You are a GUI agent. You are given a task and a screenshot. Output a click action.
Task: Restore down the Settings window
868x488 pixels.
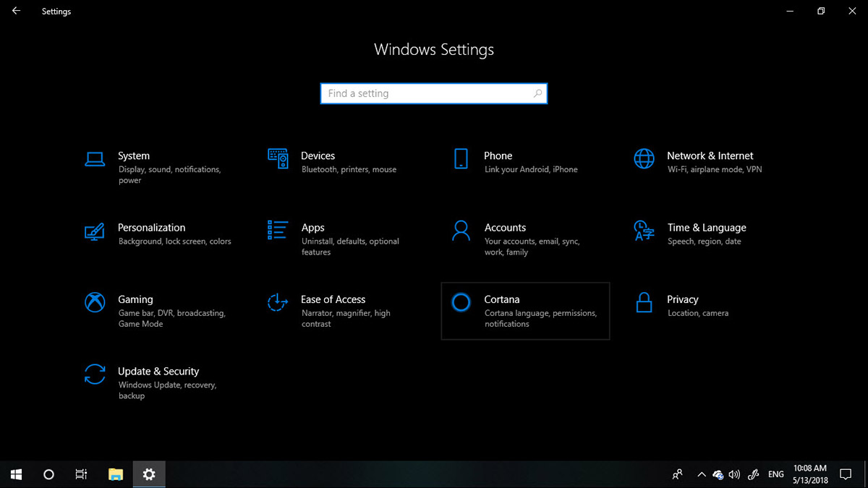(x=821, y=11)
